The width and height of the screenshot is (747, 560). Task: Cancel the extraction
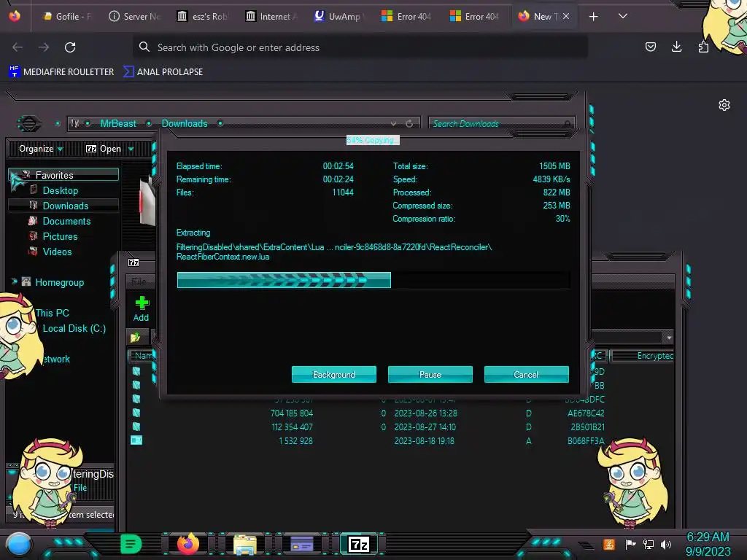coord(526,374)
